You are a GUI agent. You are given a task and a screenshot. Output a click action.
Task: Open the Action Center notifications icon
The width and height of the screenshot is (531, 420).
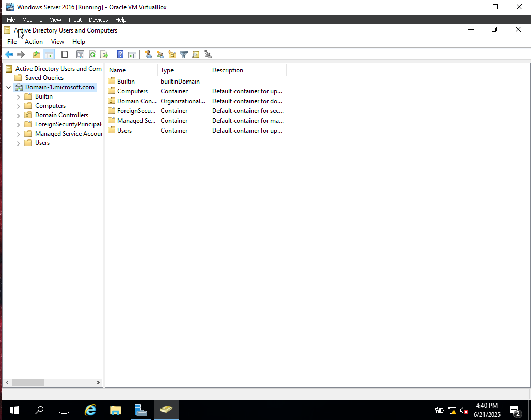515,411
